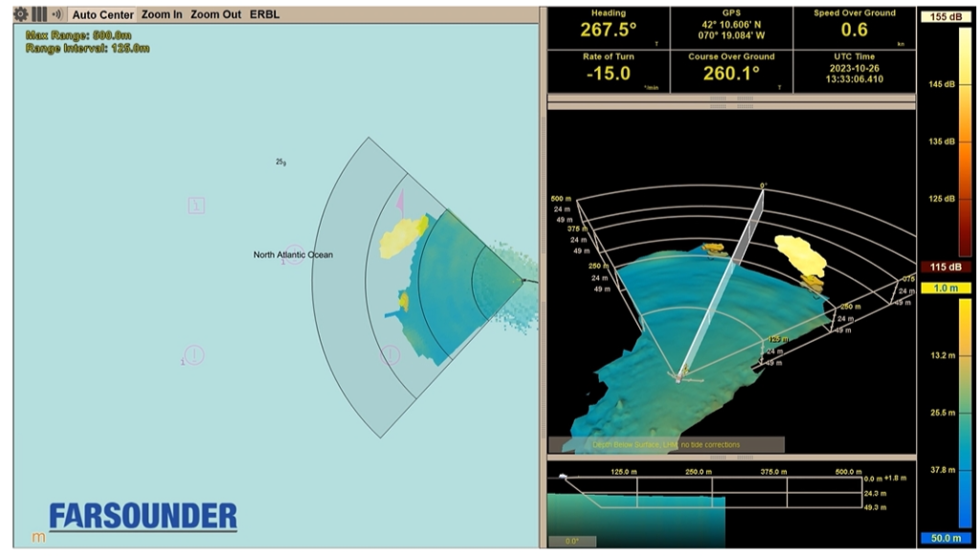
Task: Click the splitter handle above profile view
Action: pyautogui.click(x=731, y=457)
